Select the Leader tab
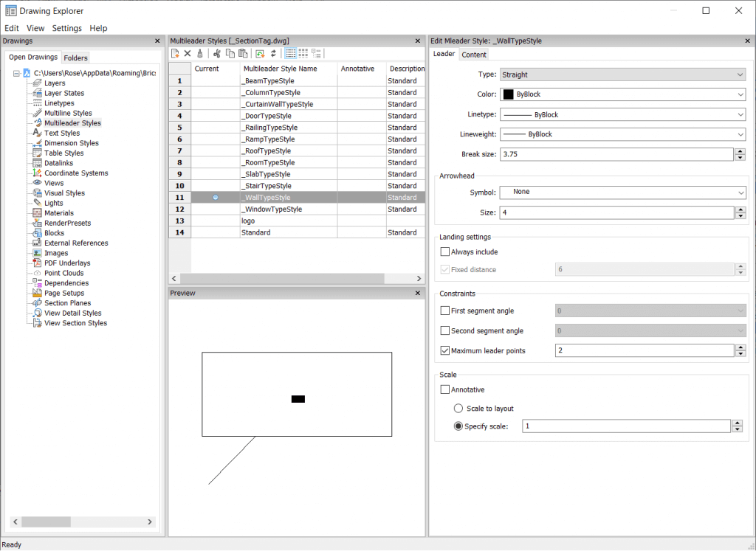The height and width of the screenshot is (551, 756). (444, 54)
